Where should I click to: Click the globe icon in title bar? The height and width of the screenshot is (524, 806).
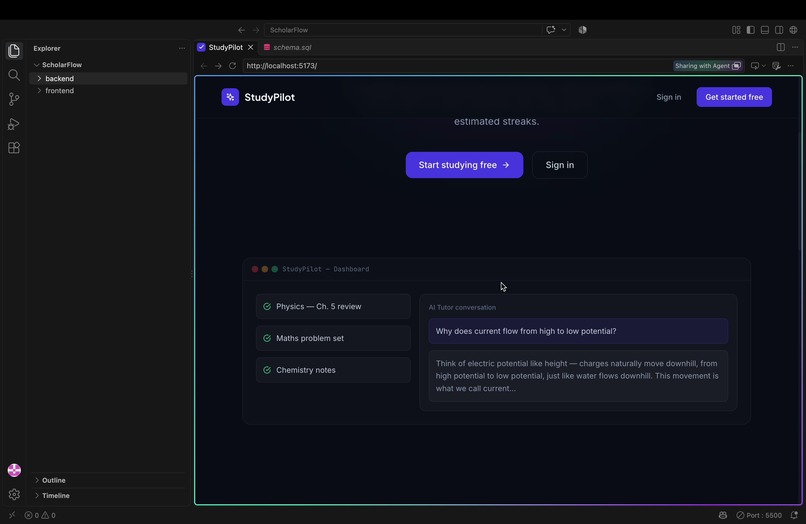point(794,30)
